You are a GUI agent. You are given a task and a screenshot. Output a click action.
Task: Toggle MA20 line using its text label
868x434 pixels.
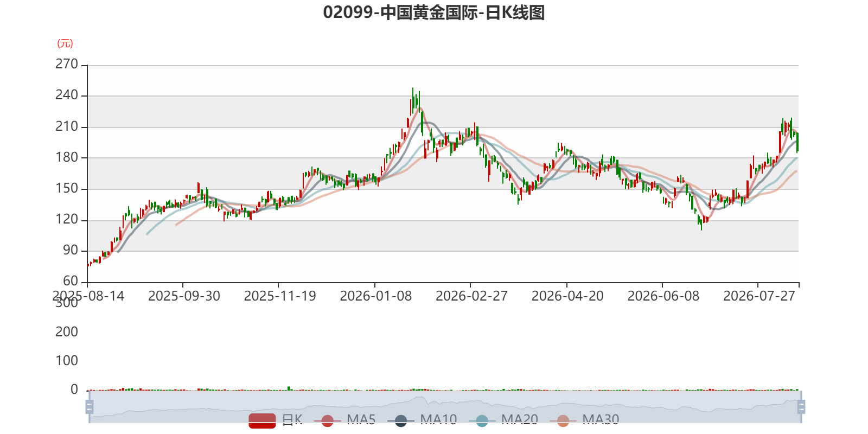pyautogui.click(x=519, y=419)
